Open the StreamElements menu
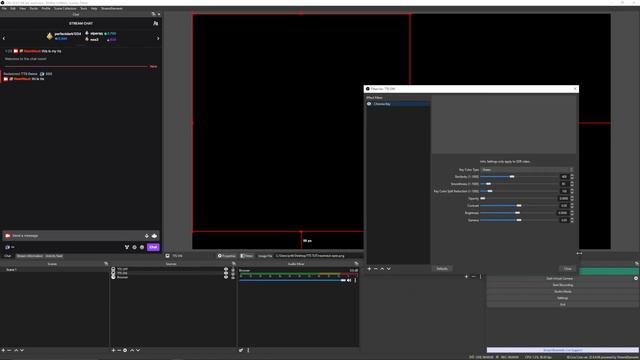Screen dimensions: 640x360 click(x=112, y=8)
